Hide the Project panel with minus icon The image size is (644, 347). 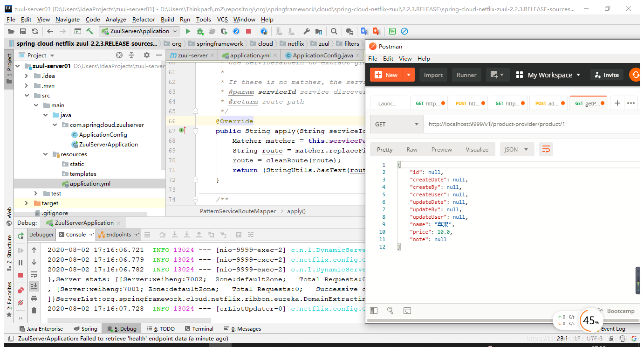(x=158, y=55)
